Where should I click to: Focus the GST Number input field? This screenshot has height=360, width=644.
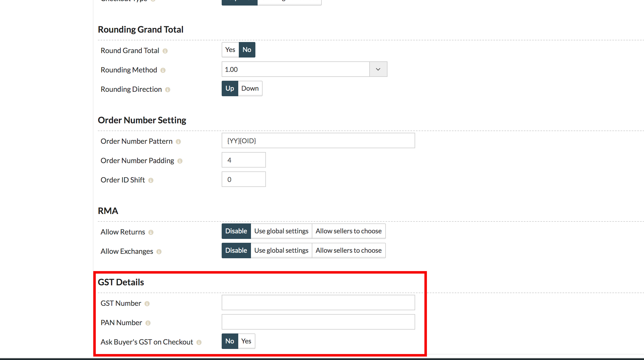tap(318, 302)
